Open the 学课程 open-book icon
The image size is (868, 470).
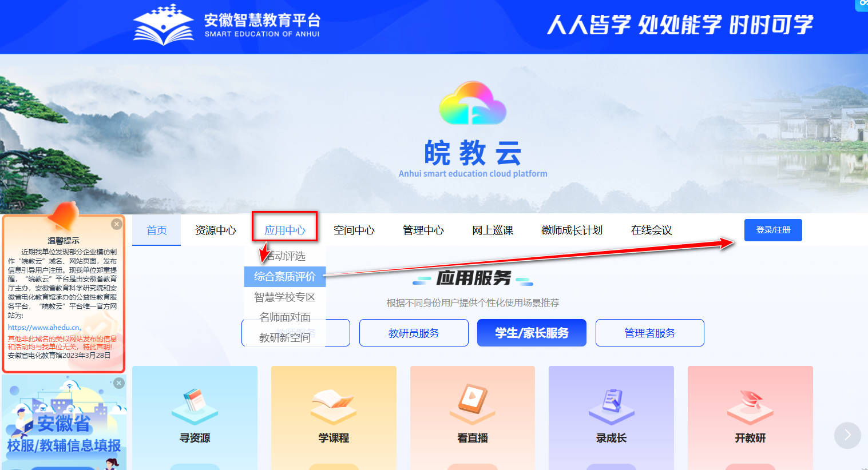334,403
